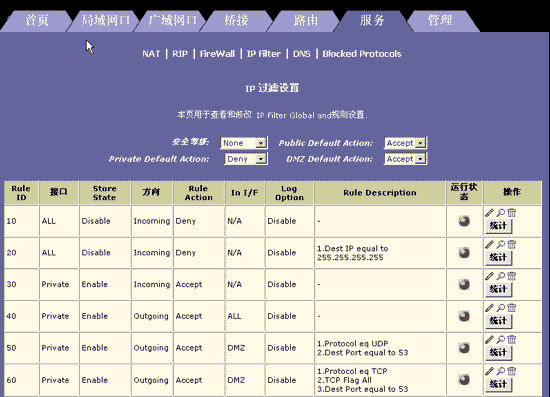
Task: Click 统计 statistics button for rule 30
Action: click(498, 289)
